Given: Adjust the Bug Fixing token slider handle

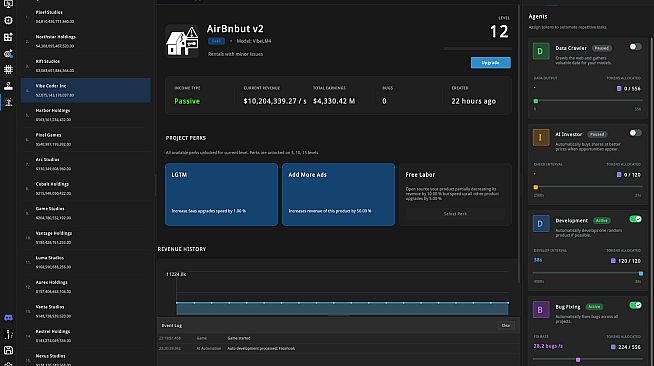Looking at the screenshot, I should [578, 360].
